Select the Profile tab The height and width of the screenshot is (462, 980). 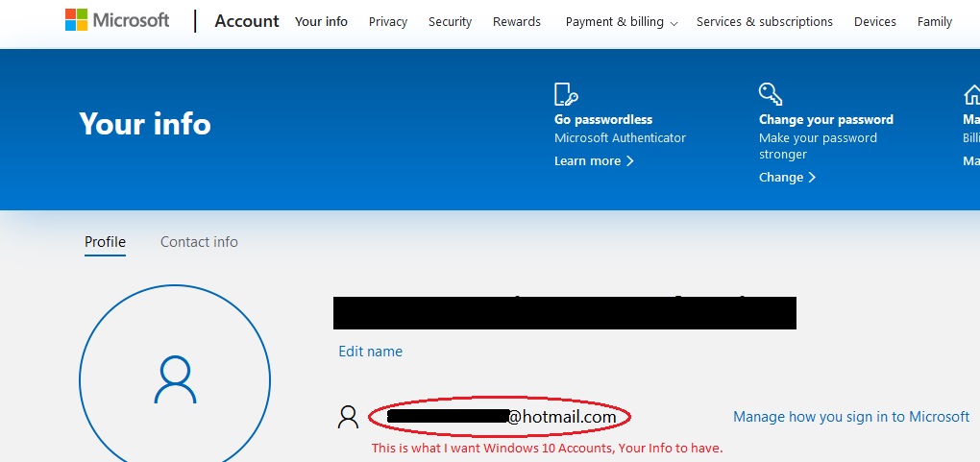pos(105,242)
